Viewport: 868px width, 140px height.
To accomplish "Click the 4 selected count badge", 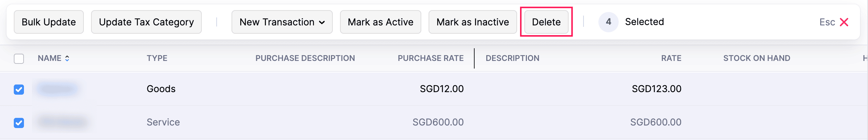I will click(609, 22).
